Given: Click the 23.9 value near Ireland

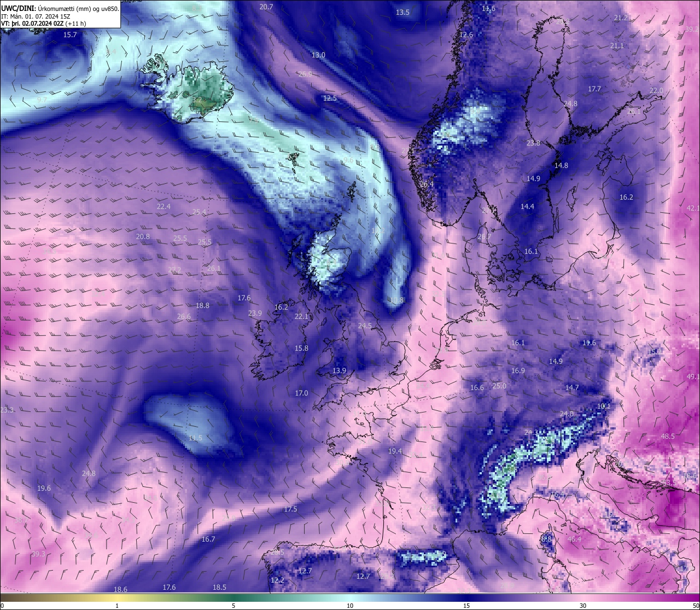Looking at the screenshot, I should pyautogui.click(x=255, y=313).
